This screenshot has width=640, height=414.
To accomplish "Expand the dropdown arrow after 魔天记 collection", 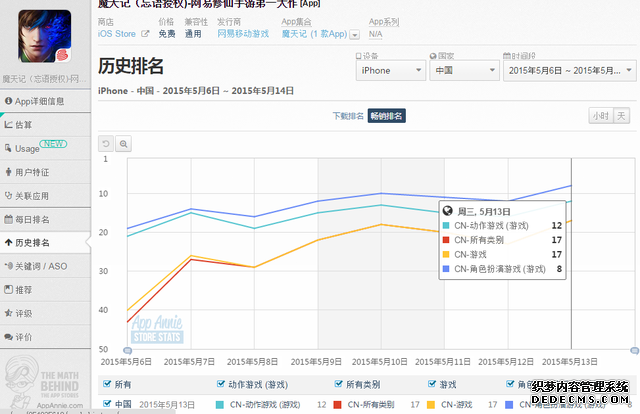I will pos(355,35).
